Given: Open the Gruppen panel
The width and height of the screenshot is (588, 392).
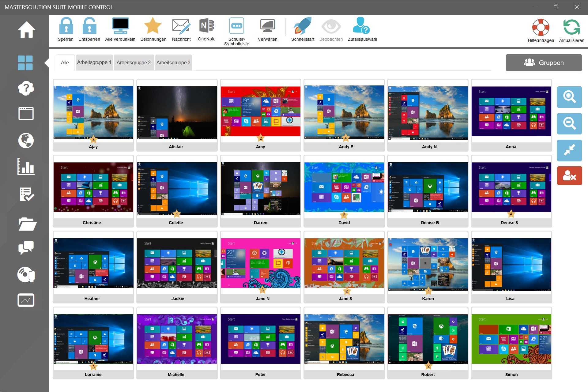Looking at the screenshot, I should [x=544, y=63].
